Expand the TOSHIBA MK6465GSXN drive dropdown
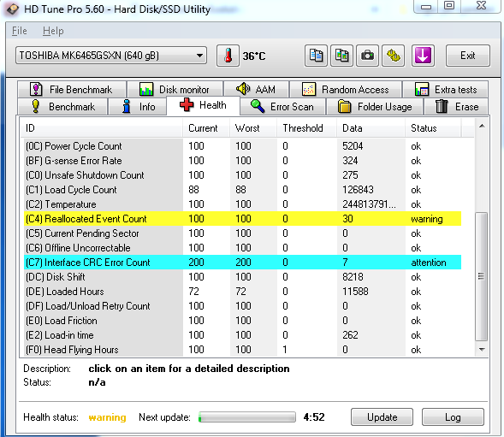The height and width of the screenshot is (437, 504). (111, 56)
